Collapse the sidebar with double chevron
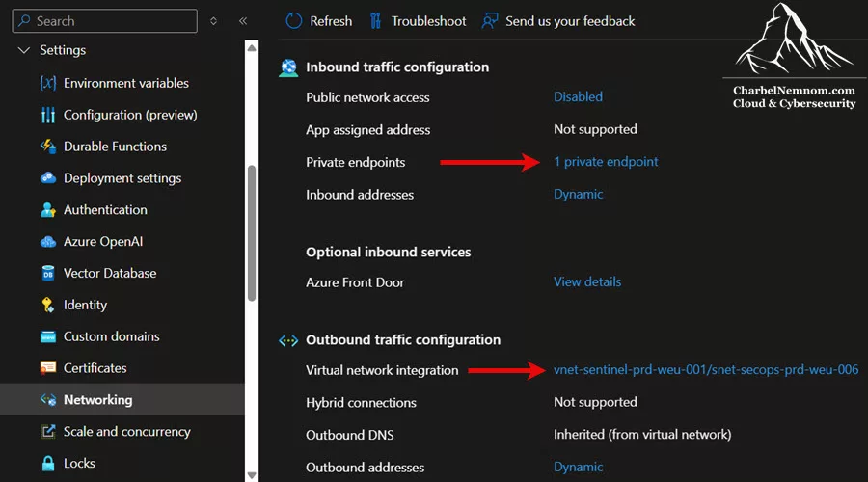The image size is (868, 482). point(242,21)
